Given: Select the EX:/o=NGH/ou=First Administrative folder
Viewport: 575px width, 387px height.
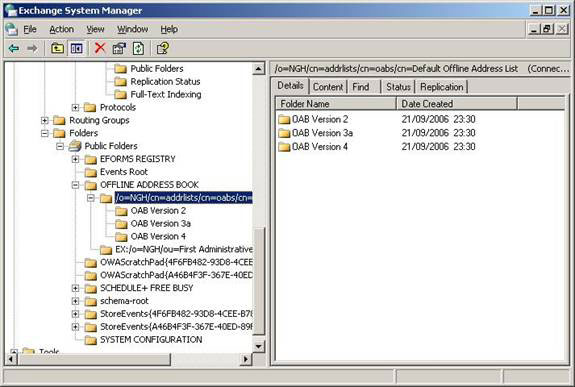Looking at the screenshot, I should pyautogui.click(x=184, y=249).
